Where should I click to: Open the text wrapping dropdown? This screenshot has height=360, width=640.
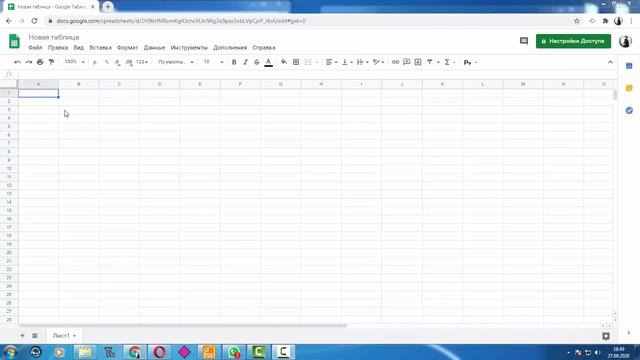click(362, 62)
